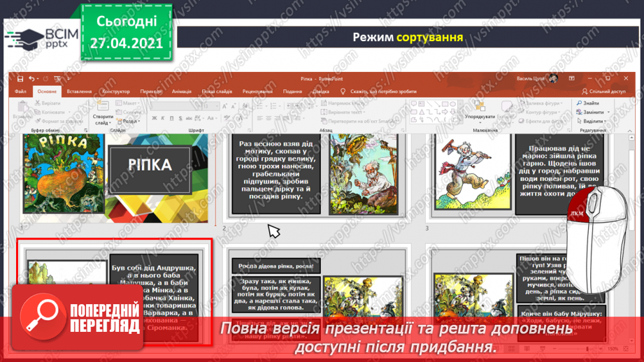Start slide show from status bar icon
The height and width of the screenshot is (362, 644).
pos(543,349)
